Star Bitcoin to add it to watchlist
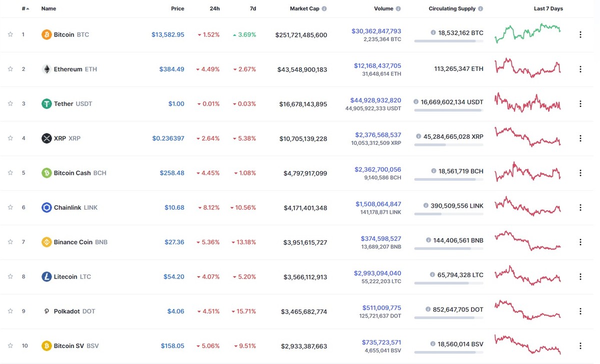Viewport: 600px width, 364px height. pyautogui.click(x=10, y=34)
